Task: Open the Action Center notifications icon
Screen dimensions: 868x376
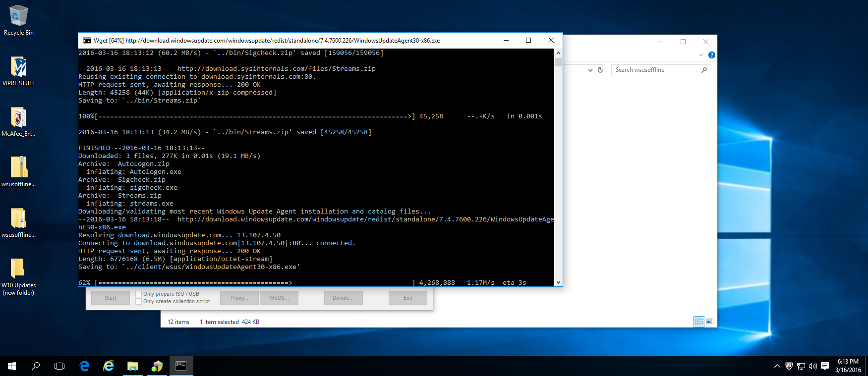Action: [x=825, y=366]
